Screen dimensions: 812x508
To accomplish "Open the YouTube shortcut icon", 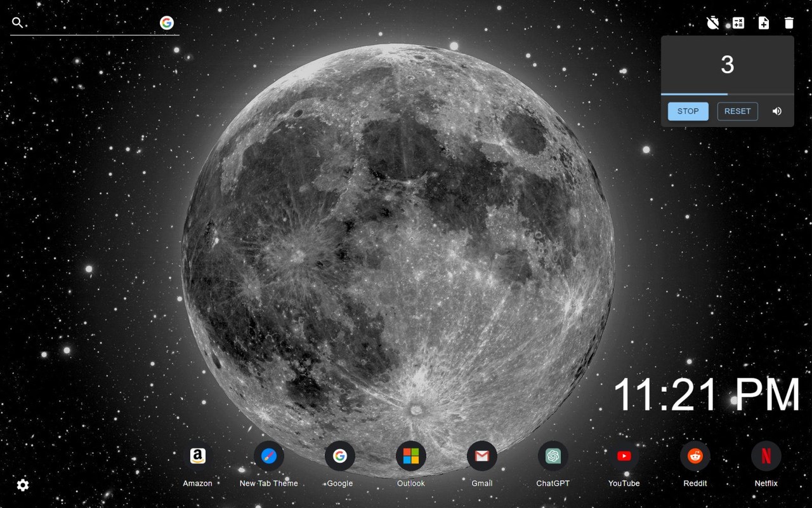I will tap(624, 456).
